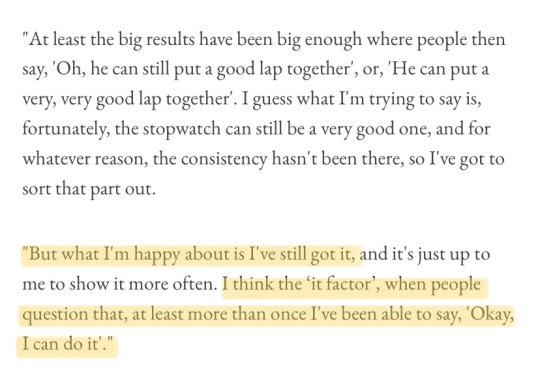540x375 pixels.
Task: Click the phrase 'sort that part out'
Action: point(87,190)
